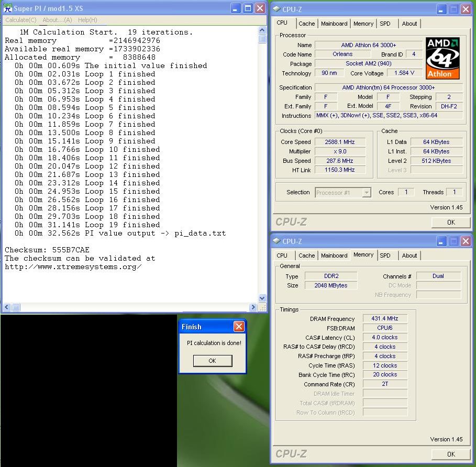
Task: Click the Bus Speed value 287.6 MHz
Action: [340, 161]
